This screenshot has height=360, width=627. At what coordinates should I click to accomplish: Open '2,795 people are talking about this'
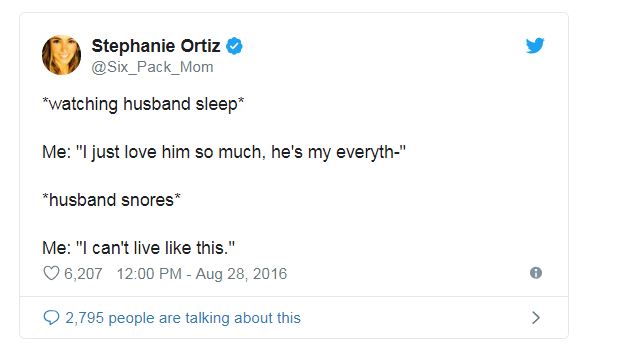point(183,318)
